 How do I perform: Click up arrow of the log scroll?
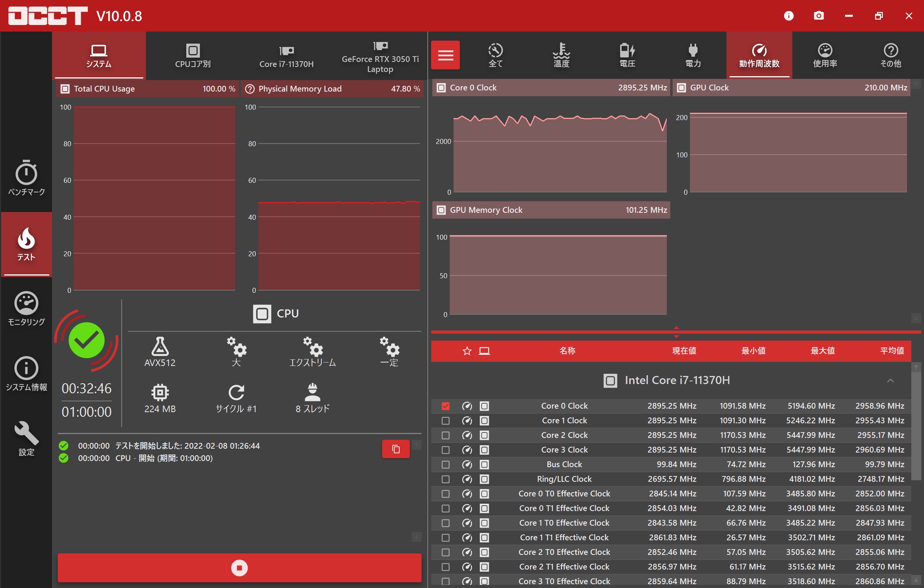(416, 445)
